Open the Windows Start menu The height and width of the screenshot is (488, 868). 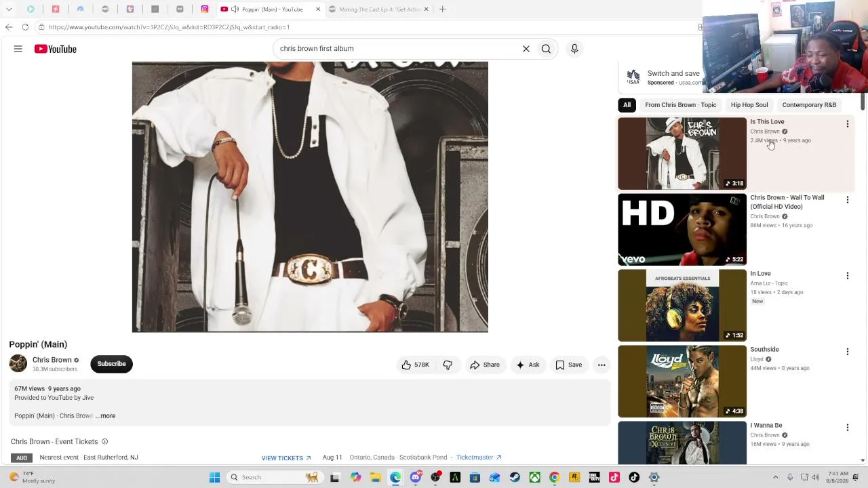click(x=214, y=477)
